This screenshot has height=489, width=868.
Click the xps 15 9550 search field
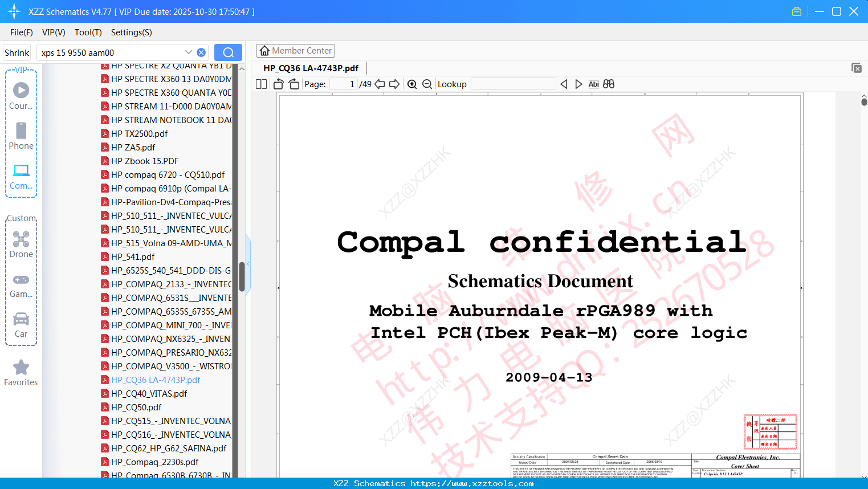click(111, 52)
